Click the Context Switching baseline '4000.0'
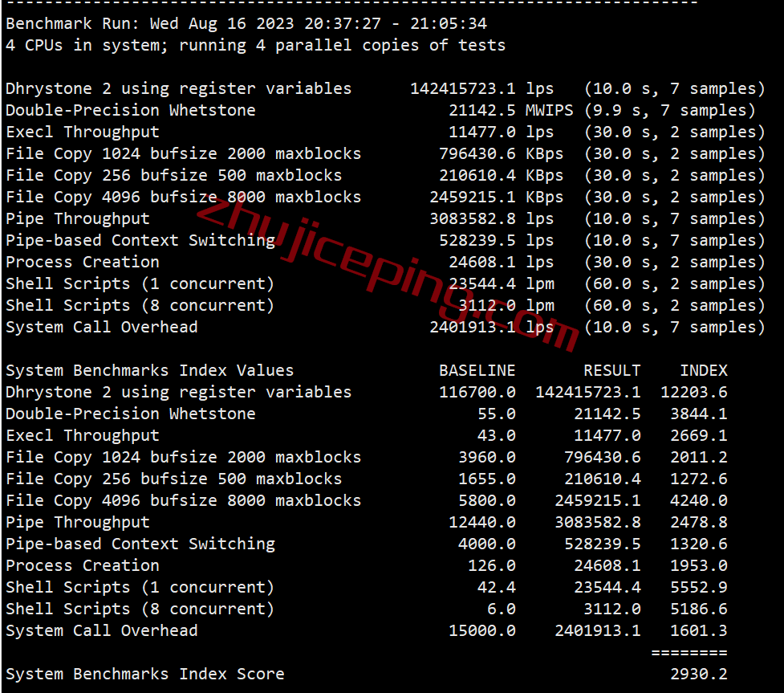The image size is (784, 693). (x=487, y=544)
